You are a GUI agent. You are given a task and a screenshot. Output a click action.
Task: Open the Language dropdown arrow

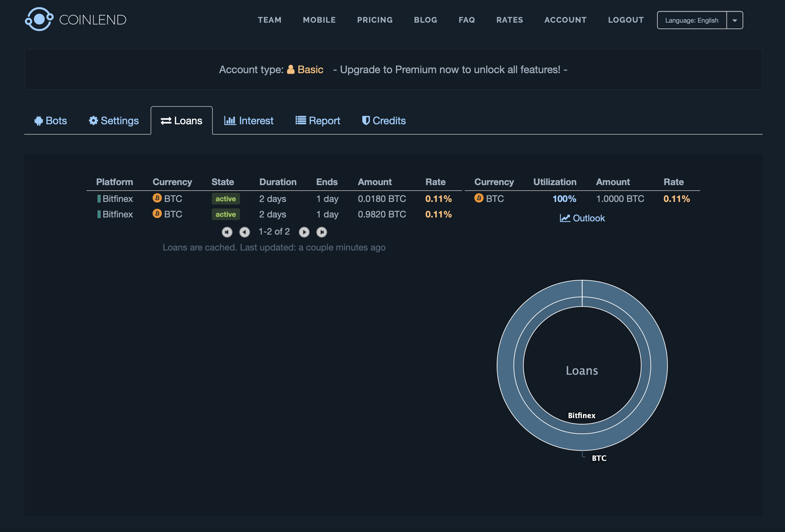click(735, 20)
